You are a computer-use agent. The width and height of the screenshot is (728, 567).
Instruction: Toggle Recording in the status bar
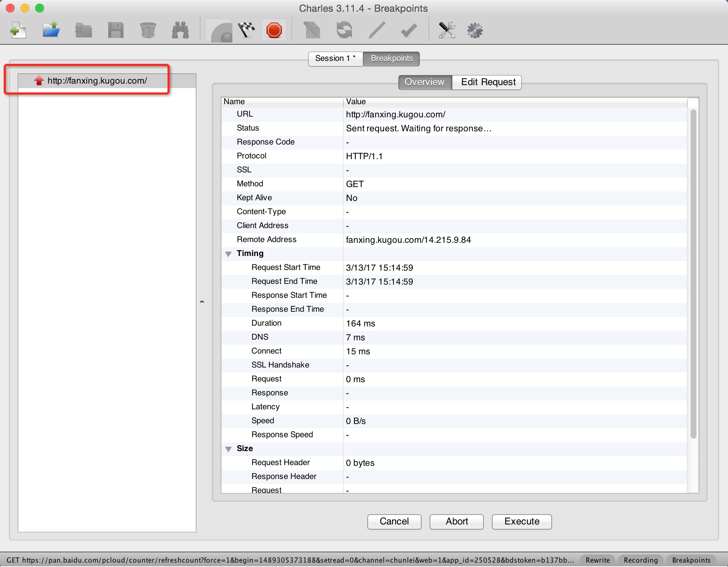640,560
